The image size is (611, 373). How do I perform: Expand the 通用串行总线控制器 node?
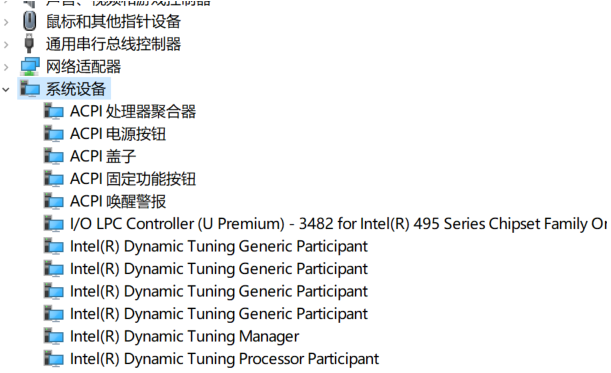(6, 44)
